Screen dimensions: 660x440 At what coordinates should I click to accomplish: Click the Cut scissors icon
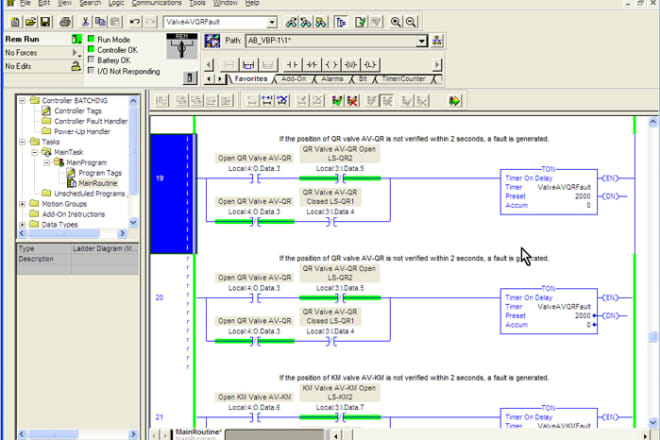point(85,22)
